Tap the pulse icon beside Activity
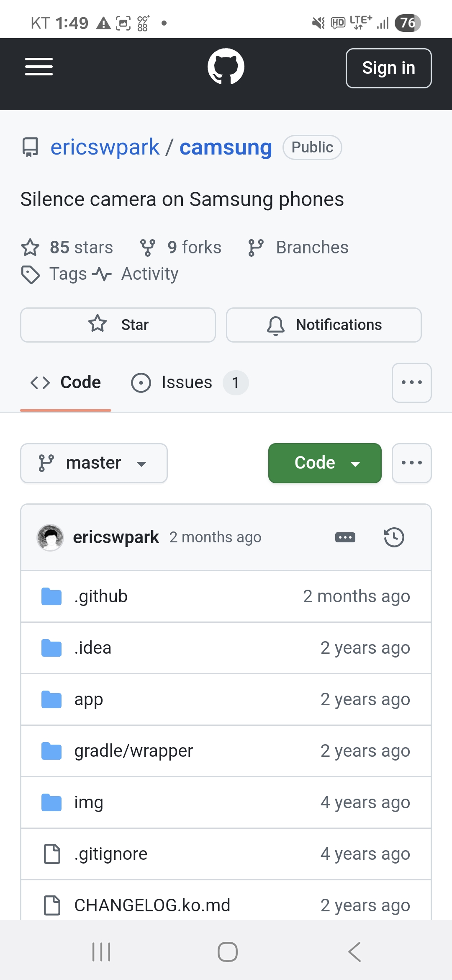The height and width of the screenshot is (980, 452). (x=102, y=274)
